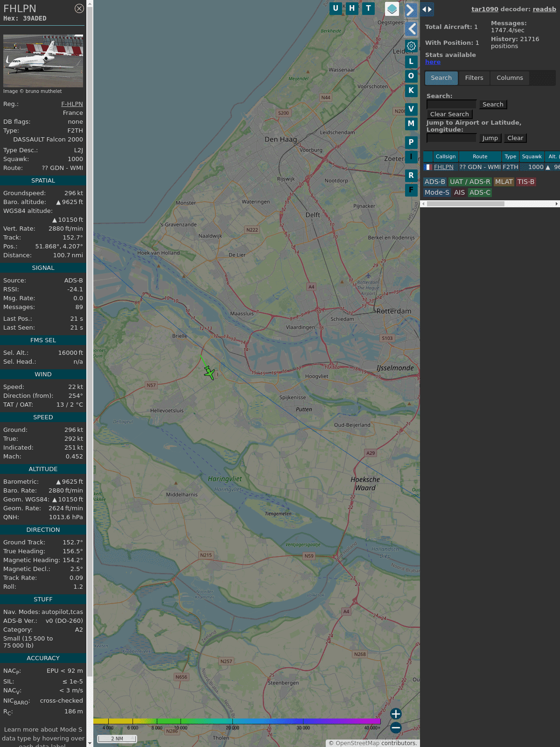The width and height of the screenshot is (560, 747).
Task: Click the settings gear icon on map
Action: click(x=411, y=46)
